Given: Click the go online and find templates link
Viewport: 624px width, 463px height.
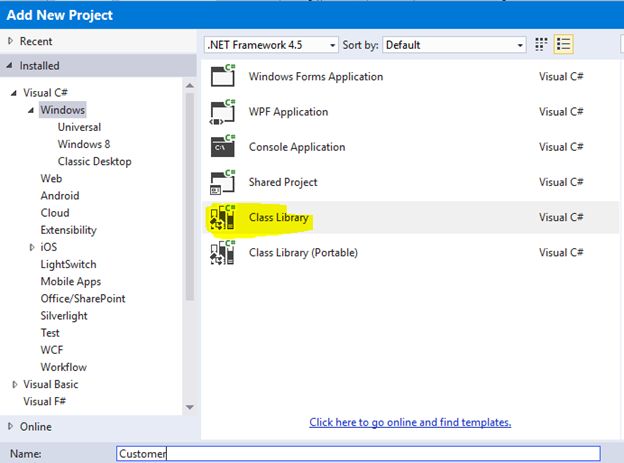Looking at the screenshot, I should tap(410, 422).
